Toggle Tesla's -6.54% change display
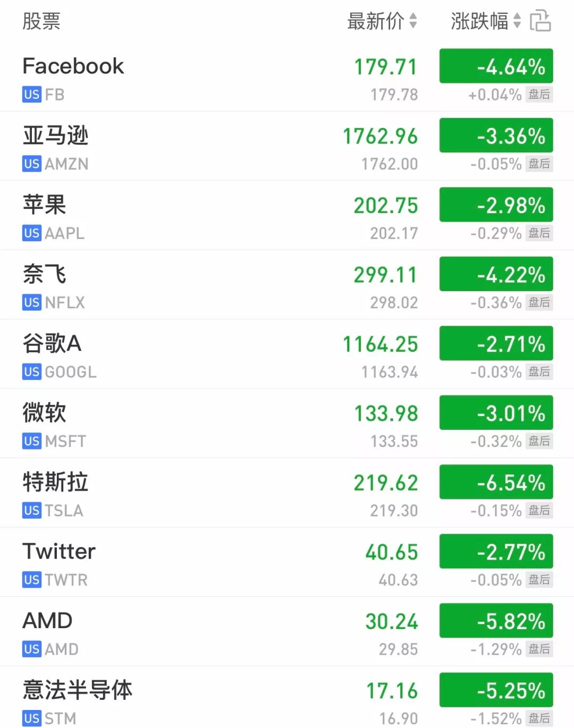 tap(496, 482)
